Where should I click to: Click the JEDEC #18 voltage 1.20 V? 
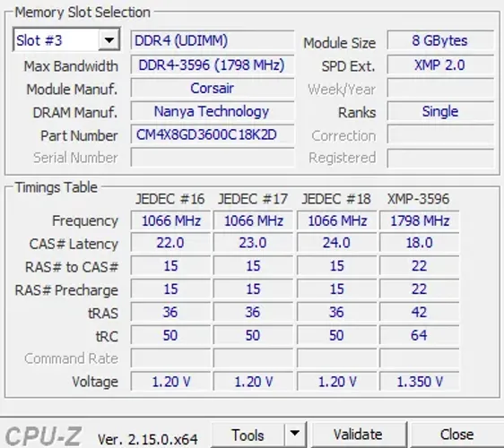pyautogui.click(x=337, y=382)
